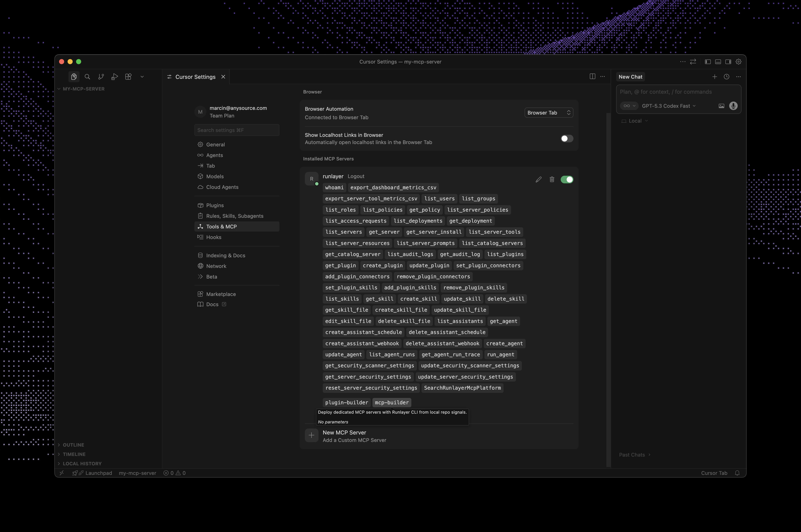Open Agents settings
This screenshot has height=532, width=801.
237,155
